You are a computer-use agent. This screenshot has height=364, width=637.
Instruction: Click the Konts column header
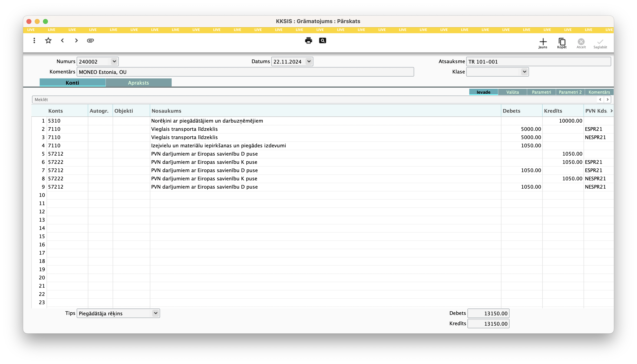pos(67,111)
